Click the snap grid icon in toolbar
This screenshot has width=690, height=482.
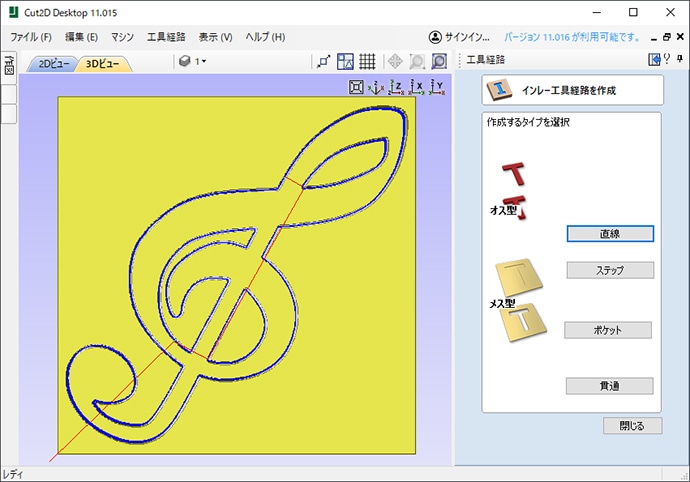pos(368,62)
